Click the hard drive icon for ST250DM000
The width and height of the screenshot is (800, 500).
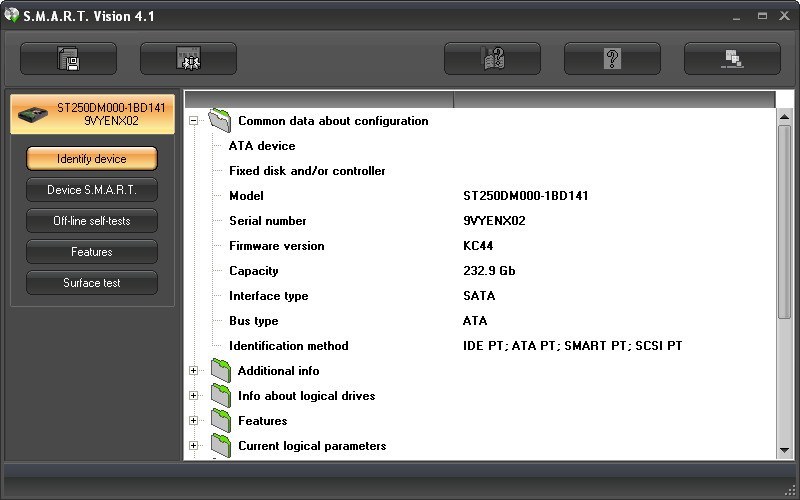[x=32, y=114]
